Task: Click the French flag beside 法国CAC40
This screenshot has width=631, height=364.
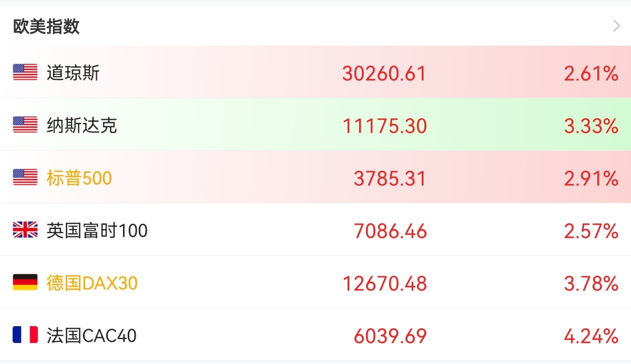Action: [x=25, y=335]
